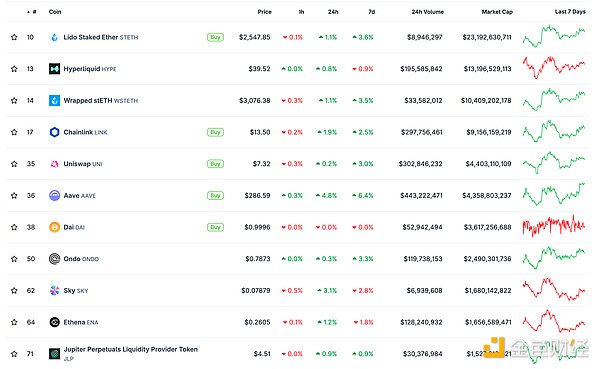This screenshot has width=600, height=369.
Task: Click the Chainlink hexagon logo icon
Action: tap(54, 132)
